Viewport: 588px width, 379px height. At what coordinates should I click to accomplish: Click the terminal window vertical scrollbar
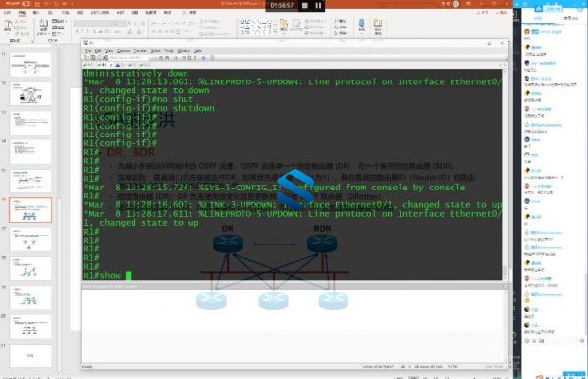[505, 174]
